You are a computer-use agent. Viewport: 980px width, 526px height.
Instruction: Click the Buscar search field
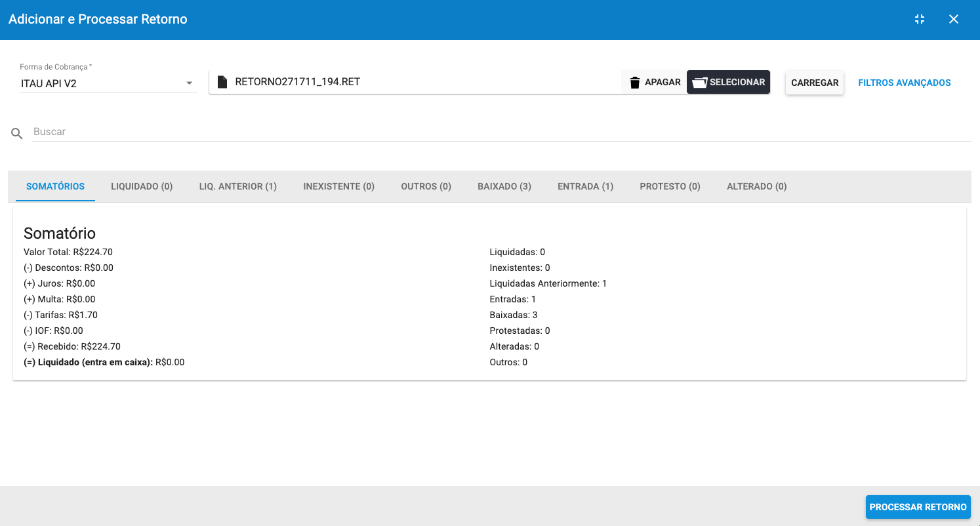point(502,132)
